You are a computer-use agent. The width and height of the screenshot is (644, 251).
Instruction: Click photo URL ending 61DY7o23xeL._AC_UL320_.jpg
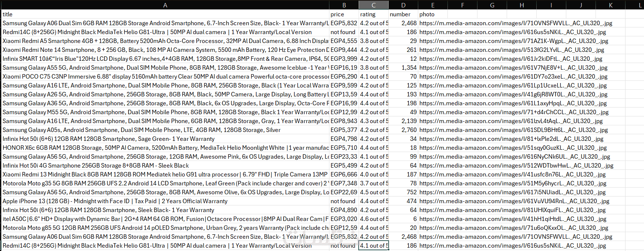pos(513,76)
